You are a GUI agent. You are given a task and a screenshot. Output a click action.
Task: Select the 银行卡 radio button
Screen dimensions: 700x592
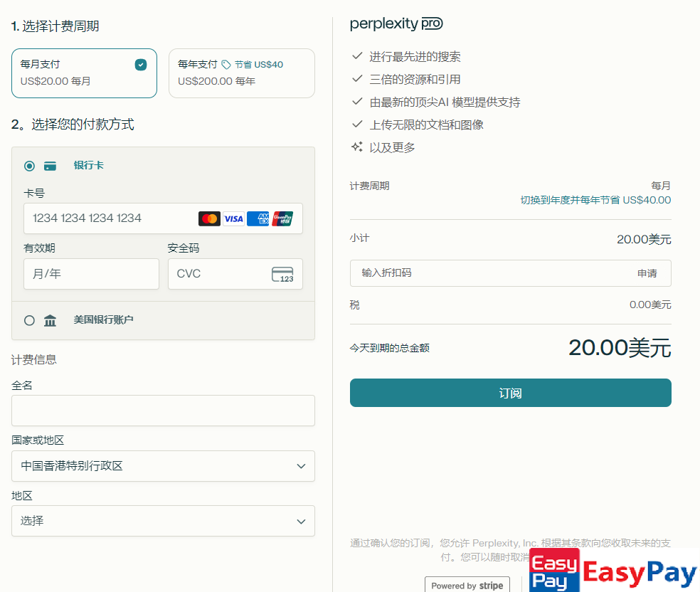29,166
